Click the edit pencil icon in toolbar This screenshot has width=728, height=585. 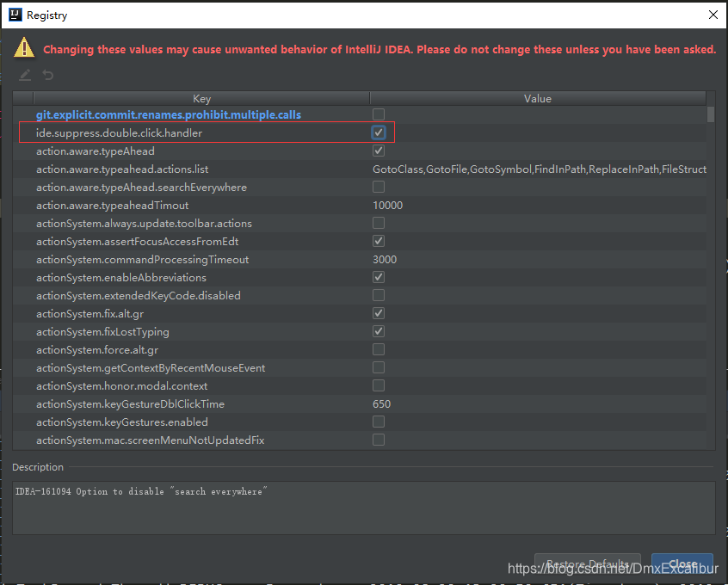[x=25, y=75]
